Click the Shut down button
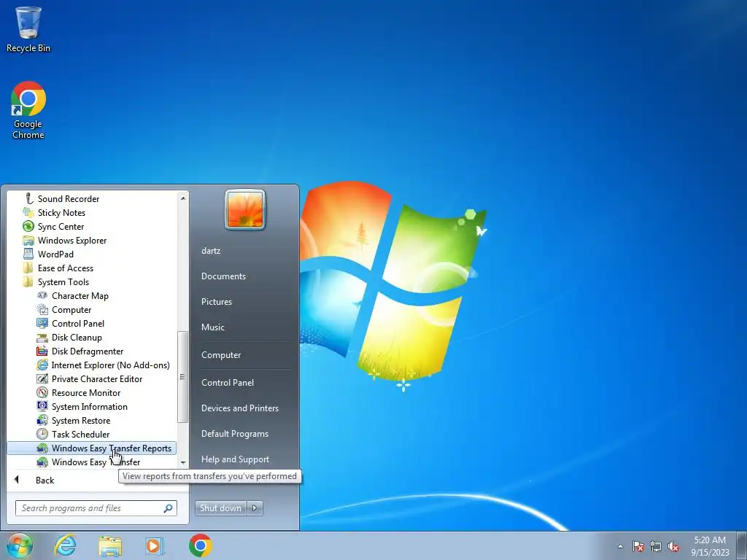Image resolution: width=747 pixels, height=560 pixels. pyautogui.click(x=220, y=508)
